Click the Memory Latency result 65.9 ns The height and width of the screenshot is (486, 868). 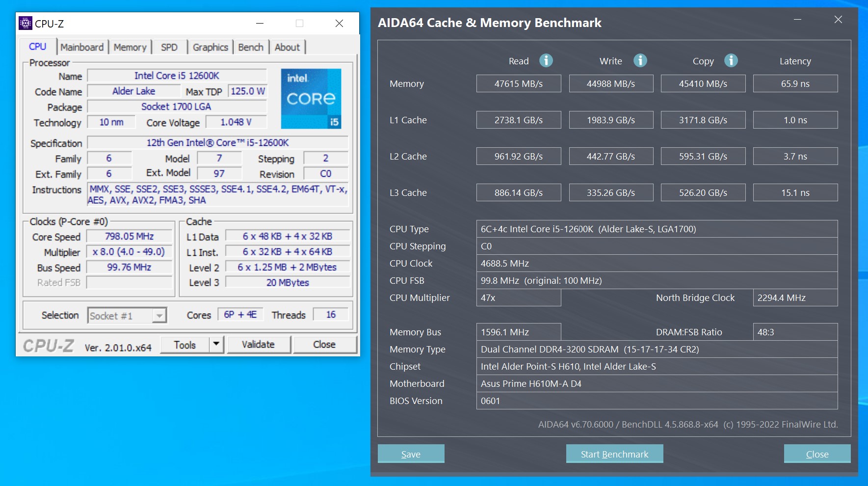[795, 83]
